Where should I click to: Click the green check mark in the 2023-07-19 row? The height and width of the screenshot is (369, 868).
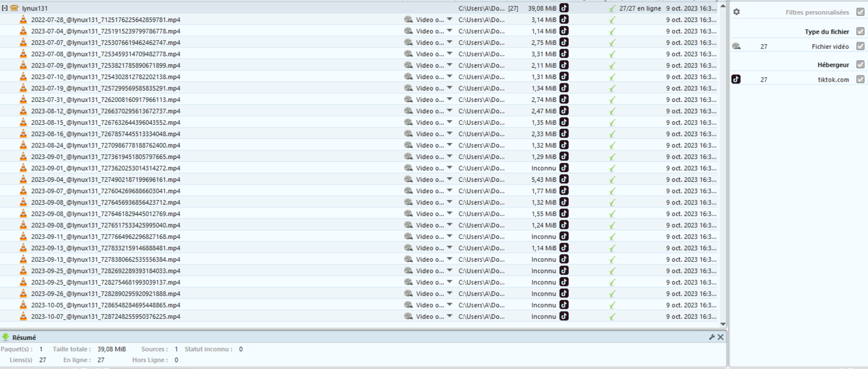tap(612, 88)
